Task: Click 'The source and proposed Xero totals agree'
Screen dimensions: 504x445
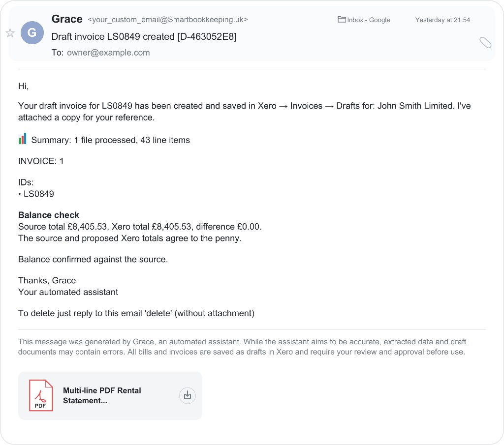Action: coord(129,238)
